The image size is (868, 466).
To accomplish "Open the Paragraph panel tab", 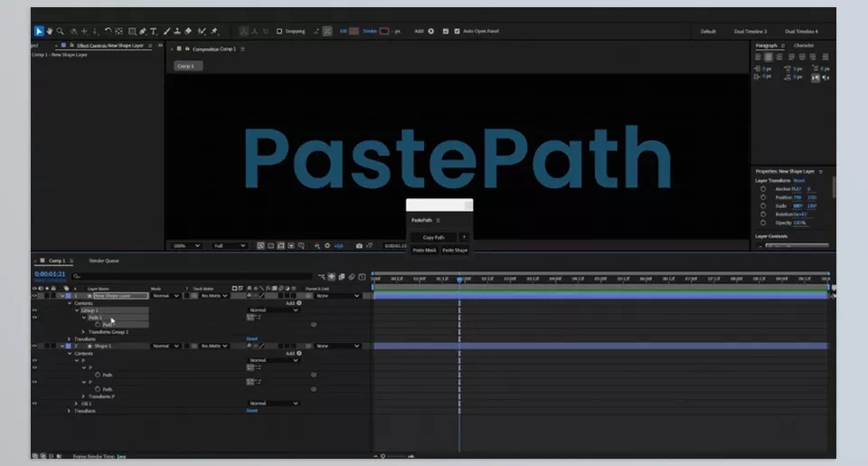I will 766,45.
